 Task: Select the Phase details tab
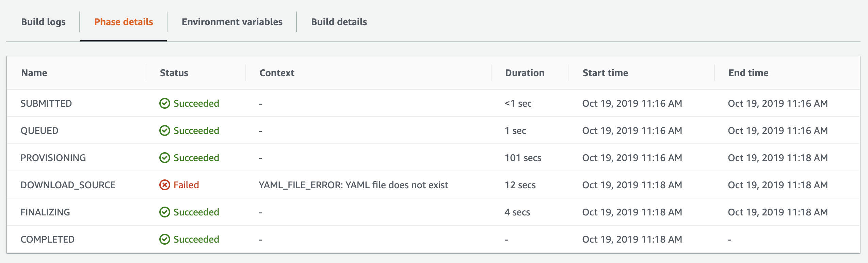pyautogui.click(x=124, y=22)
